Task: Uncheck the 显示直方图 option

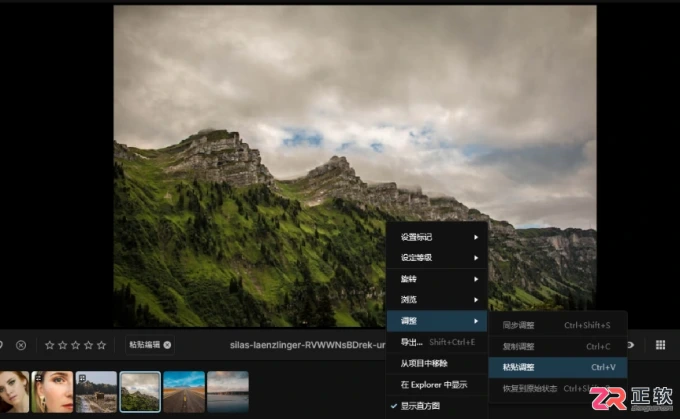Action: click(437, 406)
